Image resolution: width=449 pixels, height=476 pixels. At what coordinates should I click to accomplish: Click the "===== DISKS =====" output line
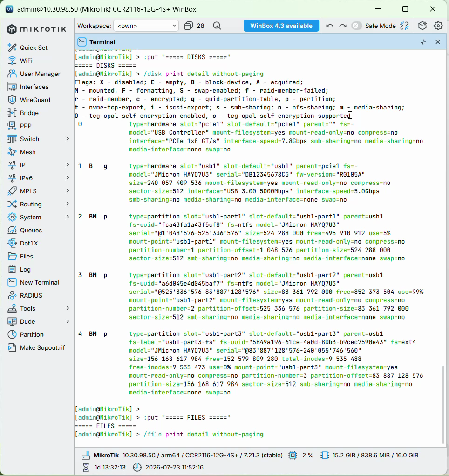pos(105,66)
